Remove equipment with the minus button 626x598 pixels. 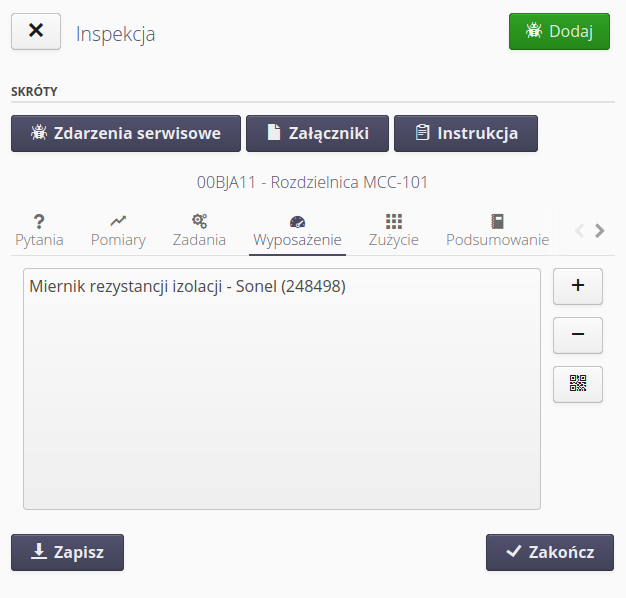(x=577, y=335)
